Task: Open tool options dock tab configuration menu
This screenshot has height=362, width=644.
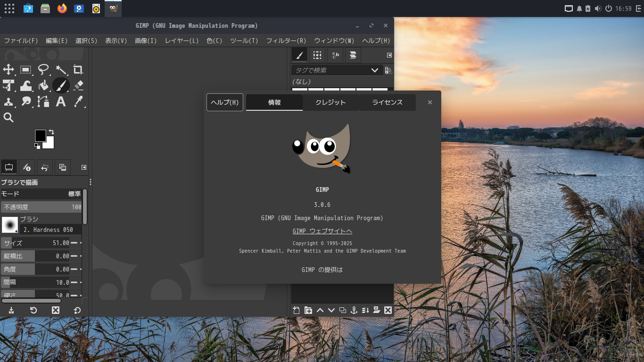Action: coord(84,167)
